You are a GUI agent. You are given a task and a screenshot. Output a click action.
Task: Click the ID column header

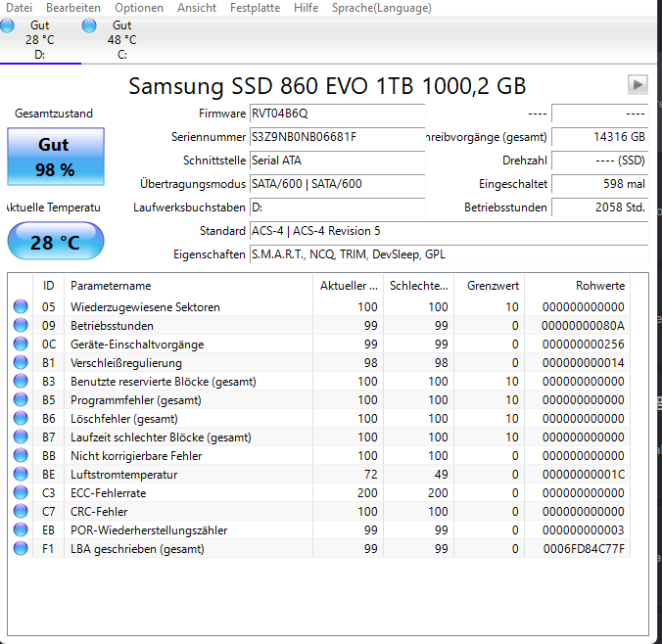click(49, 286)
